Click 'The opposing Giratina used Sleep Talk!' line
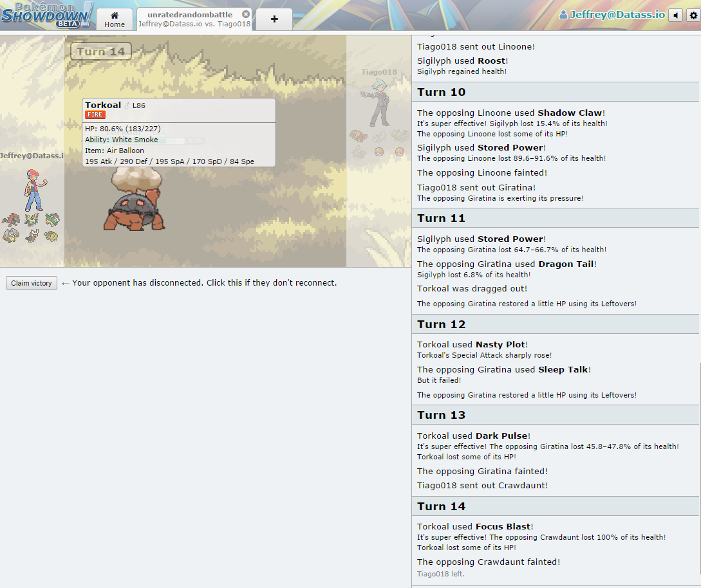The height and width of the screenshot is (588, 701). coord(504,369)
